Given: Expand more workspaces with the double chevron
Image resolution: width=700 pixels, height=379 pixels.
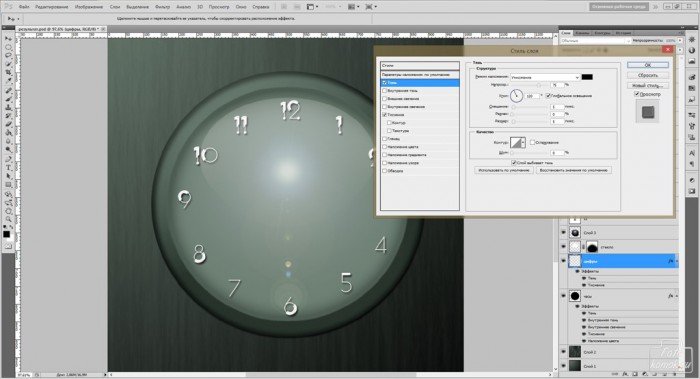Looking at the screenshot, I should tap(655, 7).
